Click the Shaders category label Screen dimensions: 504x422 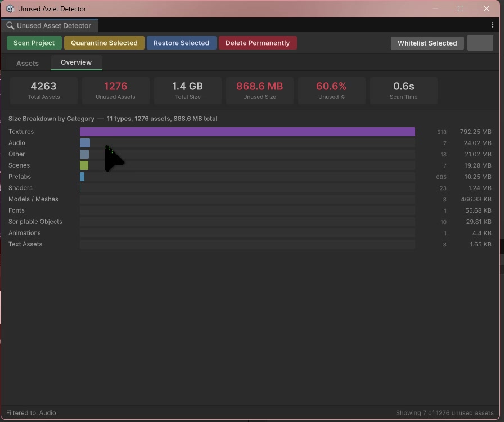[20, 188]
